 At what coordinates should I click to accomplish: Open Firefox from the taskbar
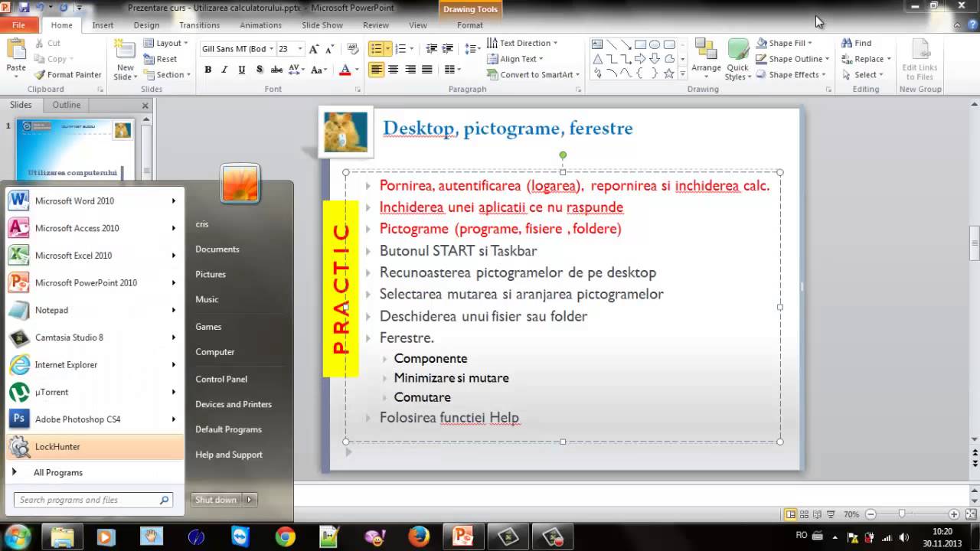pos(419,537)
